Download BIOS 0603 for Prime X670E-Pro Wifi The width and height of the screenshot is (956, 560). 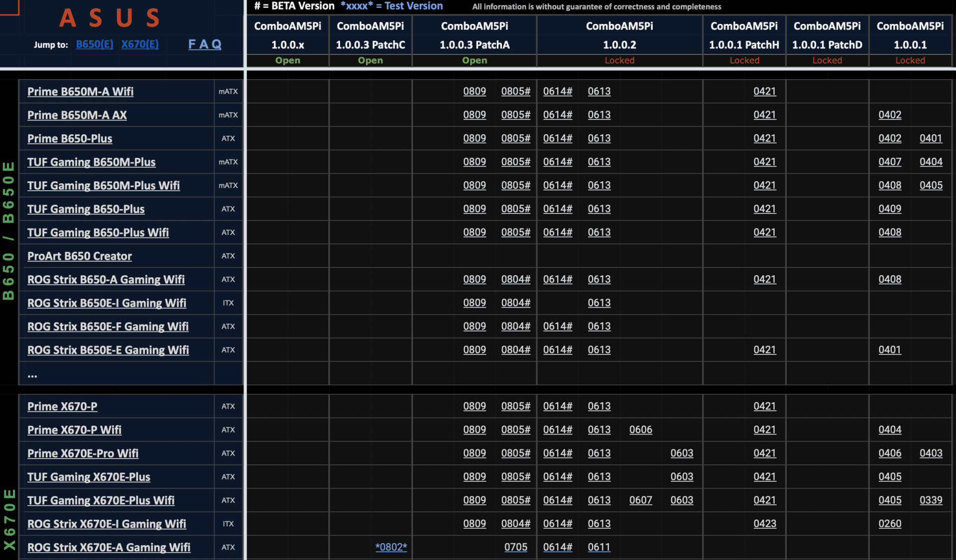[x=682, y=453]
